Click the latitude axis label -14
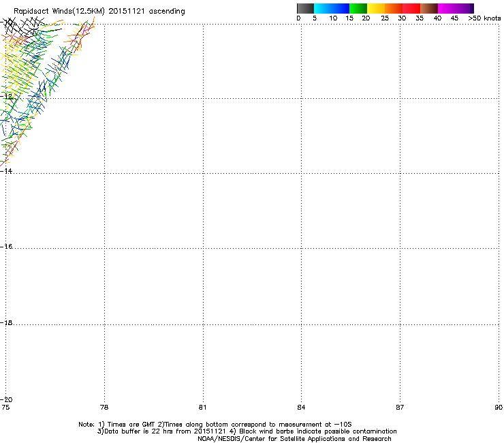The width and height of the screenshot is (504, 443). tap(6, 171)
